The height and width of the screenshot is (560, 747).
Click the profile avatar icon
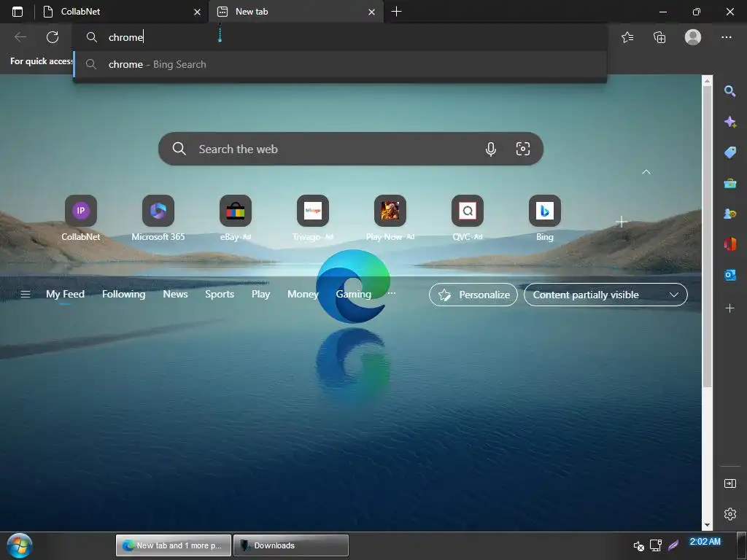[x=693, y=37]
